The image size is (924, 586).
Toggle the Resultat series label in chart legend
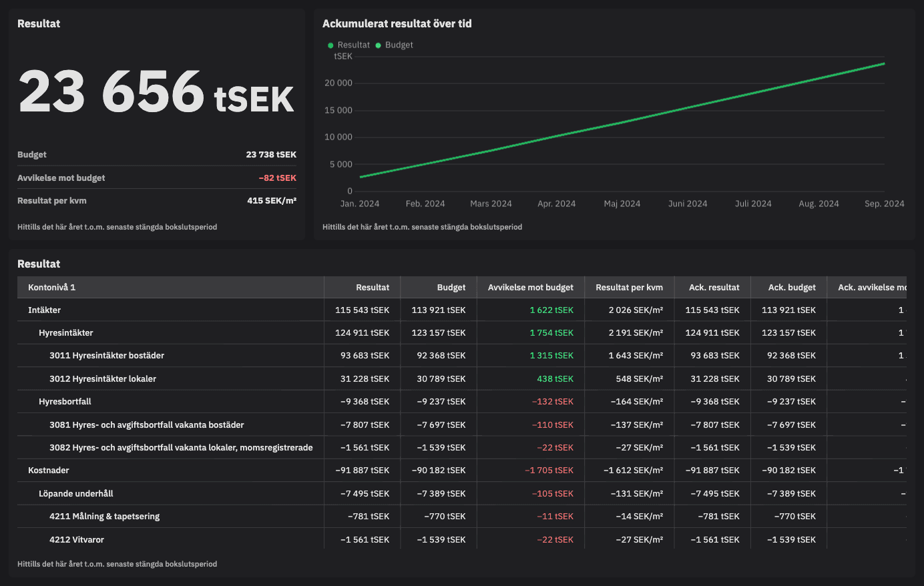click(x=353, y=45)
